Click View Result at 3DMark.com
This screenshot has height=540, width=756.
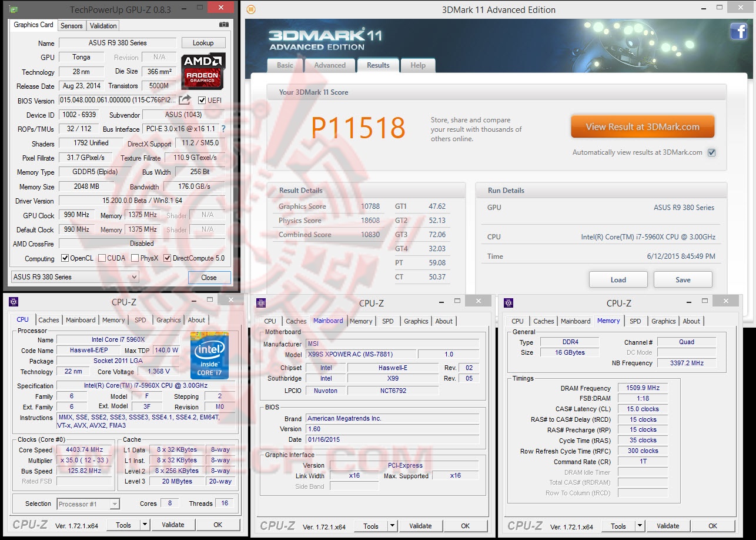(x=643, y=126)
